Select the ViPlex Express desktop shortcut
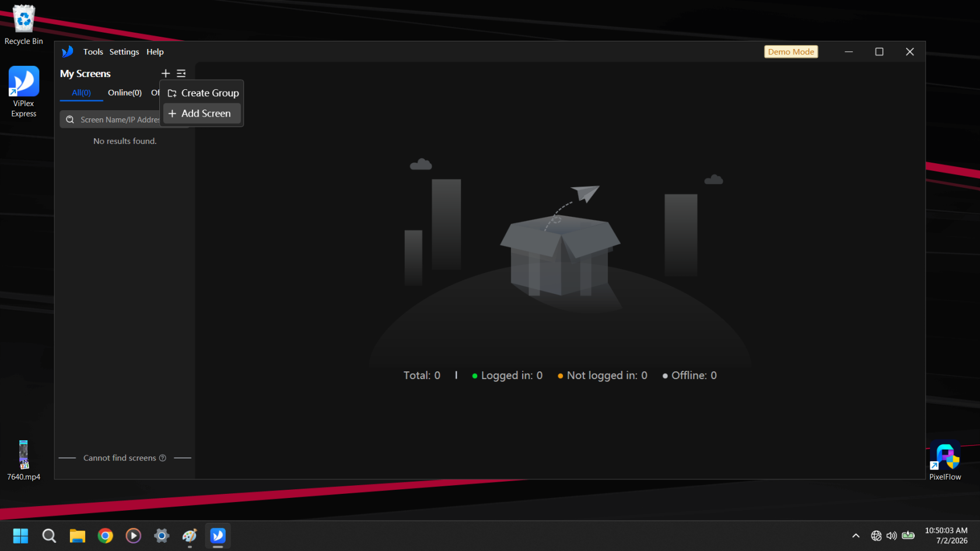The height and width of the screenshot is (551, 980). click(24, 92)
